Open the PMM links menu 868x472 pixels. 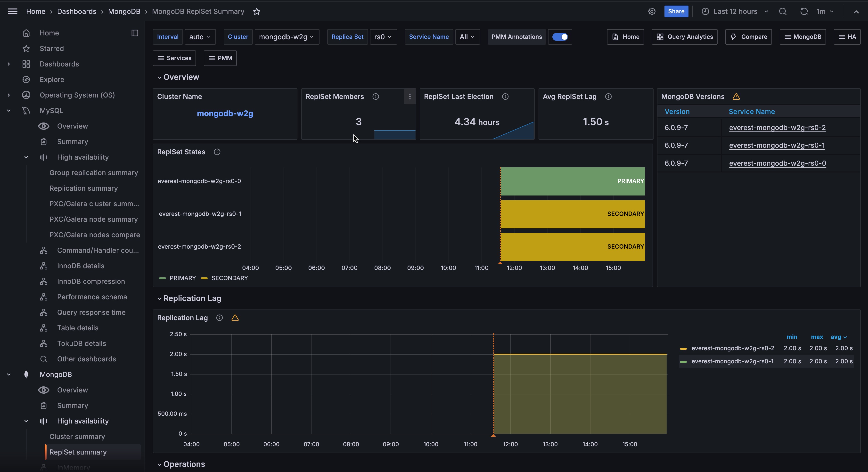coord(220,58)
